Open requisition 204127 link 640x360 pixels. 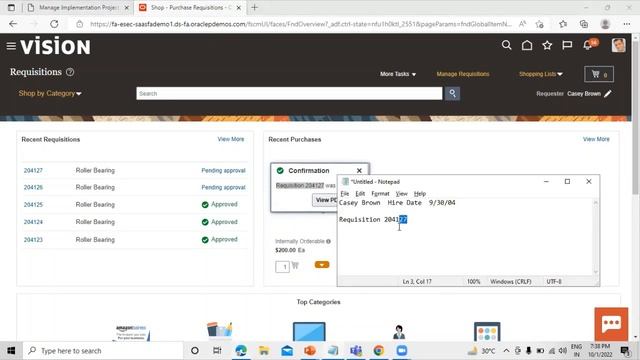(x=33, y=170)
